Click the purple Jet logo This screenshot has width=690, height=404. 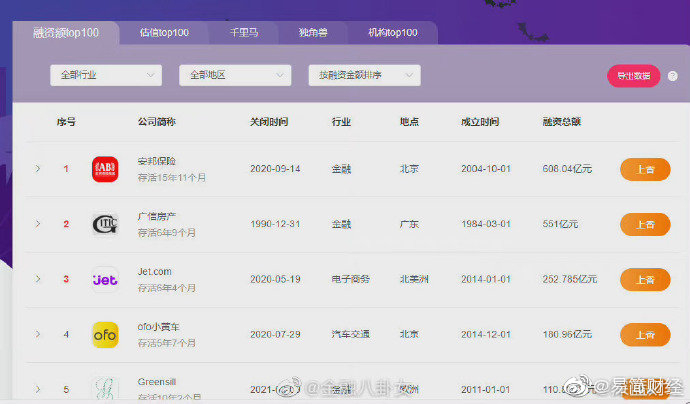(x=105, y=280)
